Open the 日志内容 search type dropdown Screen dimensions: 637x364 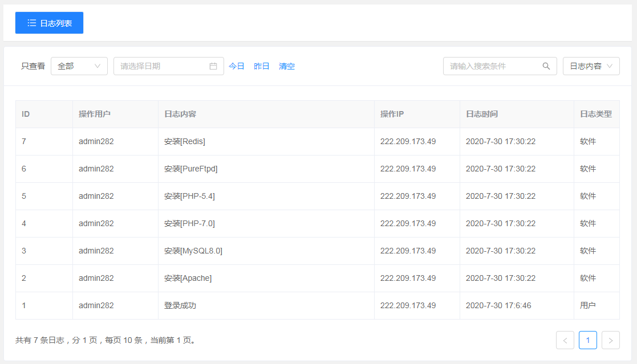click(x=591, y=66)
